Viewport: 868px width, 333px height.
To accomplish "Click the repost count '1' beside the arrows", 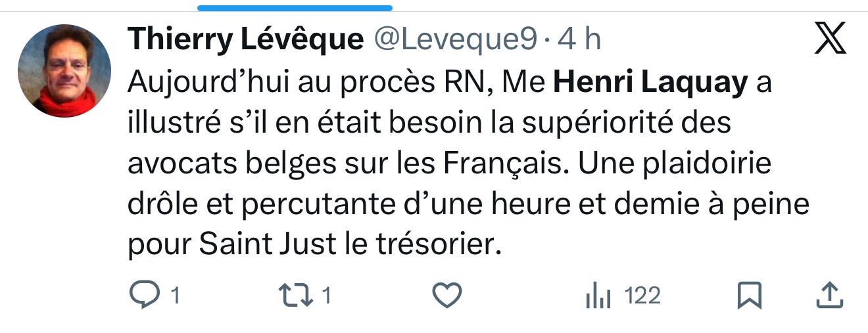I will (x=325, y=296).
